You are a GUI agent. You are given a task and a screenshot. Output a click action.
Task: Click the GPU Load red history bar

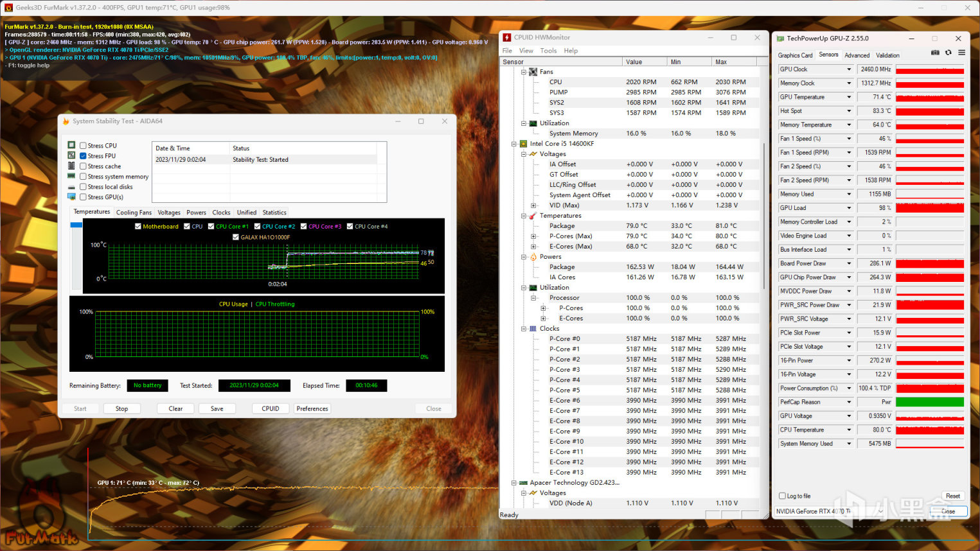tap(930, 208)
